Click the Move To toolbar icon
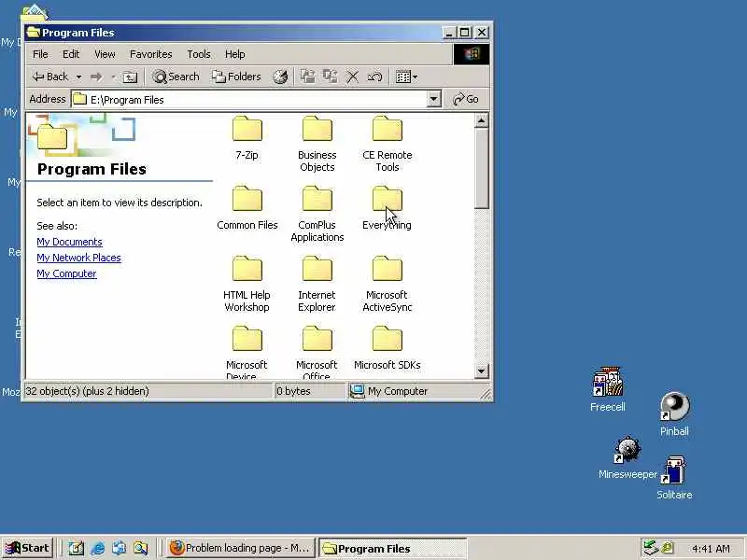 307,77
